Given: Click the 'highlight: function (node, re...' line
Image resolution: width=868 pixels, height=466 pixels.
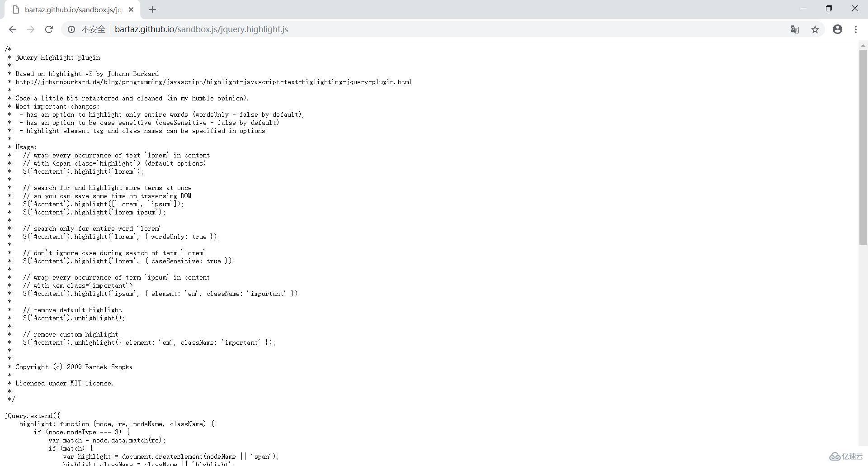Looking at the screenshot, I should pyautogui.click(x=117, y=424).
